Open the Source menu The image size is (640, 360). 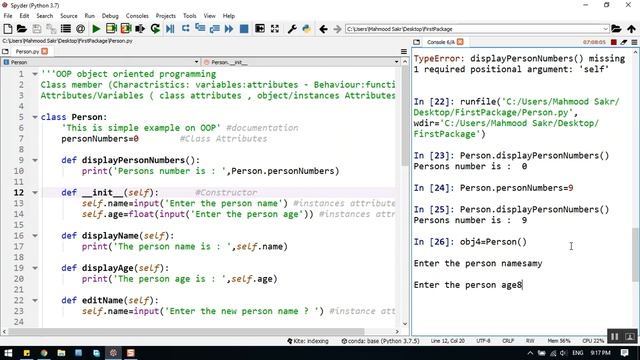pos(69,16)
